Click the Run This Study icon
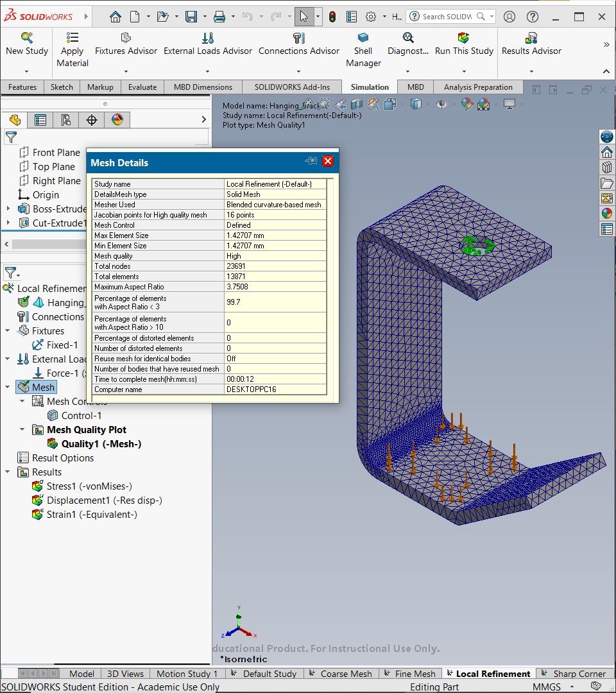 (463, 38)
